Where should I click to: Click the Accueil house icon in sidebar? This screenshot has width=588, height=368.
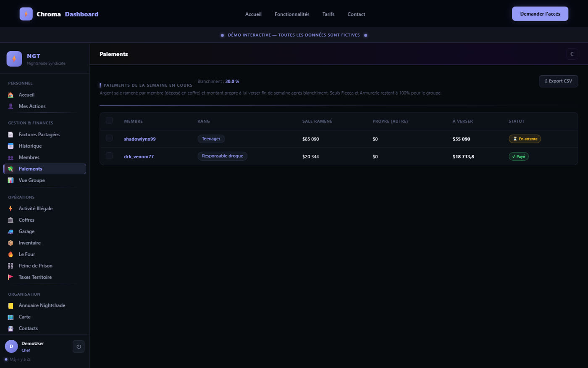(10, 95)
